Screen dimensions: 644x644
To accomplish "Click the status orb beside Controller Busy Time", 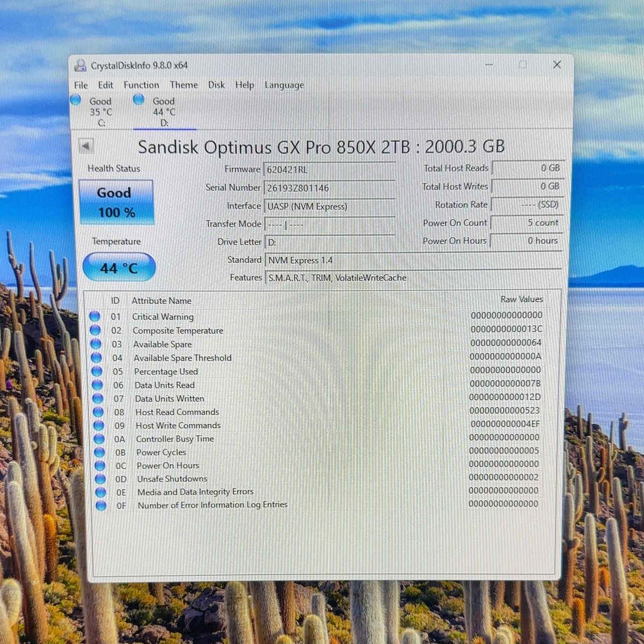I will [x=99, y=438].
